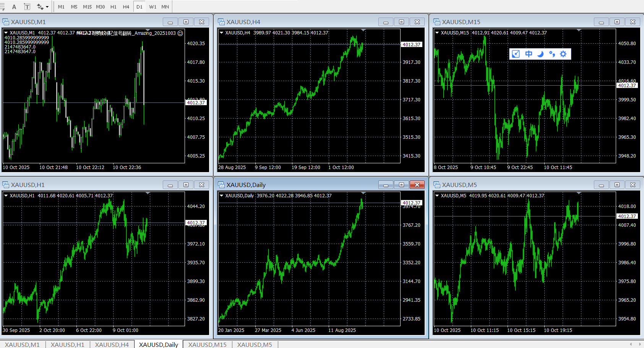Image resolution: width=644 pixels, height=348 pixels.
Task: Select the text label tool
Action: coord(27,7)
